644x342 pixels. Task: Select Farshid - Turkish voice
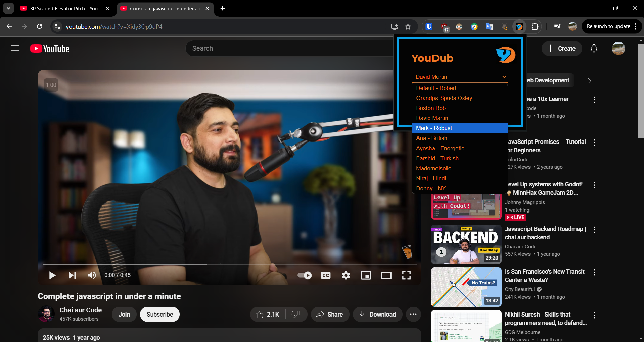pyautogui.click(x=460, y=158)
